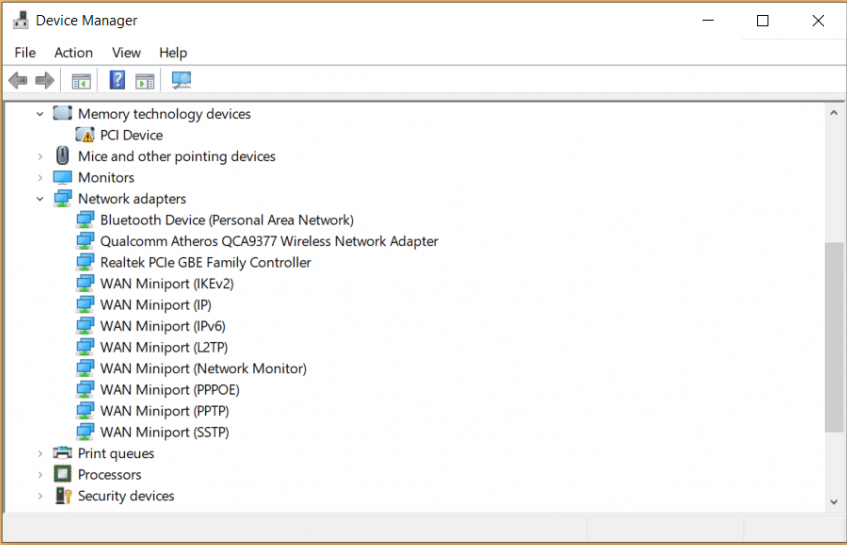Click icon beside WAN Miniport (IPv6)
The height and width of the screenshot is (545, 847).
85,326
